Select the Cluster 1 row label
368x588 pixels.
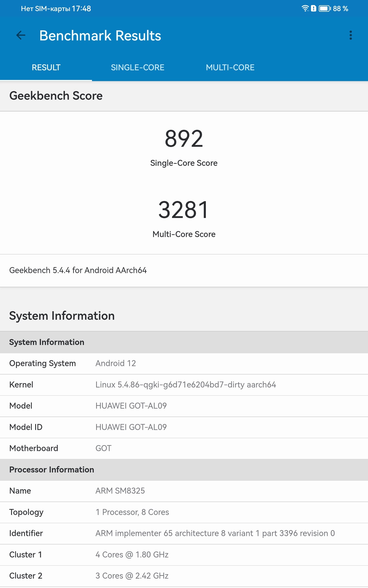click(x=26, y=555)
